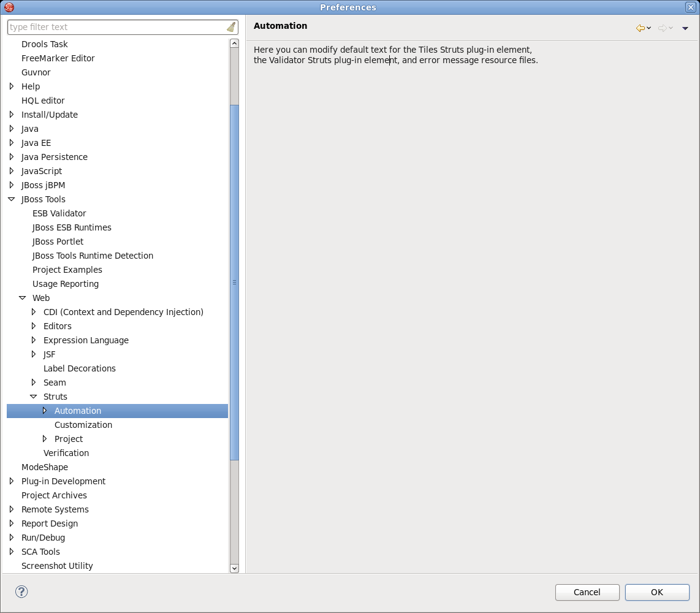Open JBoss Tools Runtime Detection

(93, 256)
